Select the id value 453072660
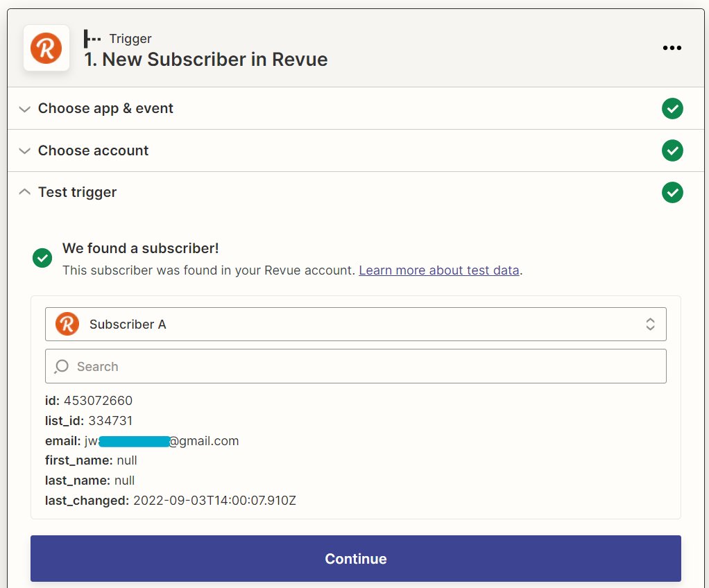The height and width of the screenshot is (588, 709). [98, 401]
